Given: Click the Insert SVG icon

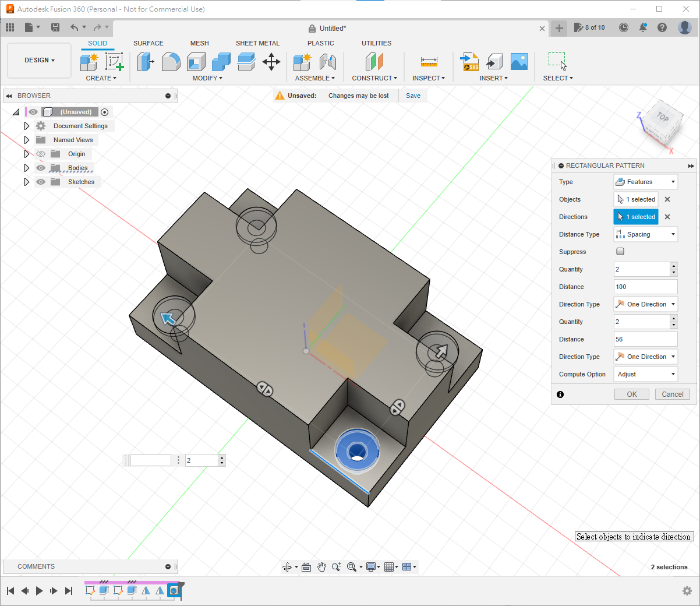Looking at the screenshot, I should 469,62.
